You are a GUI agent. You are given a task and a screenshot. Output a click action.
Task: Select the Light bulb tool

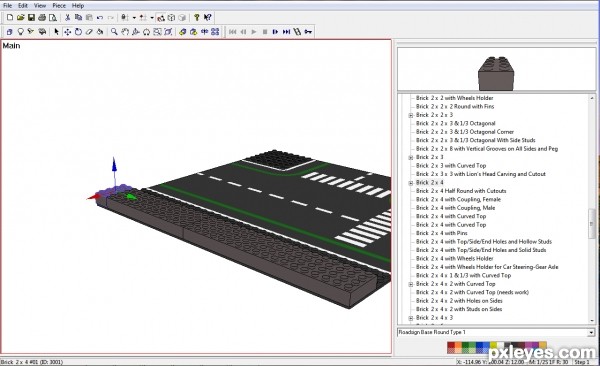pyautogui.click(x=20, y=32)
